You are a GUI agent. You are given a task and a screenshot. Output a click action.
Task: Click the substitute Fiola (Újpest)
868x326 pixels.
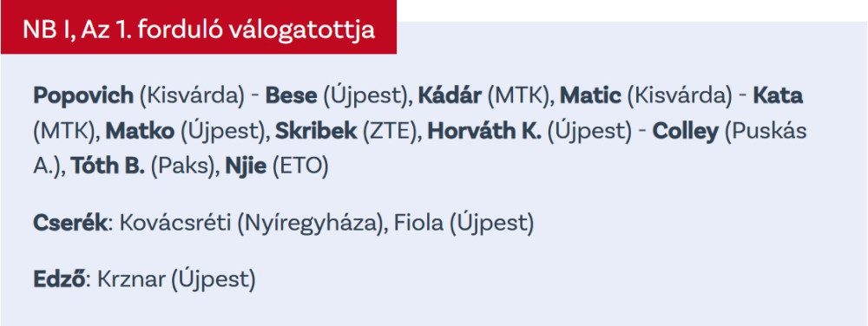[x=464, y=223]
